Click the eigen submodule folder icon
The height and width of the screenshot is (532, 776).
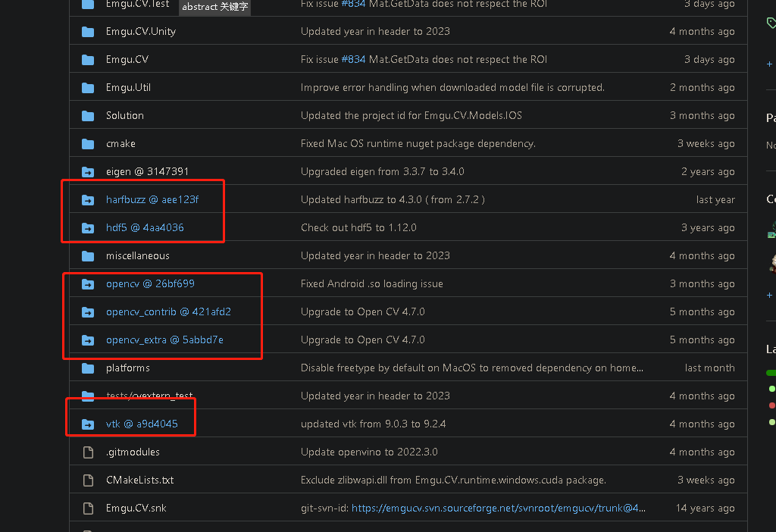[88, 172]
